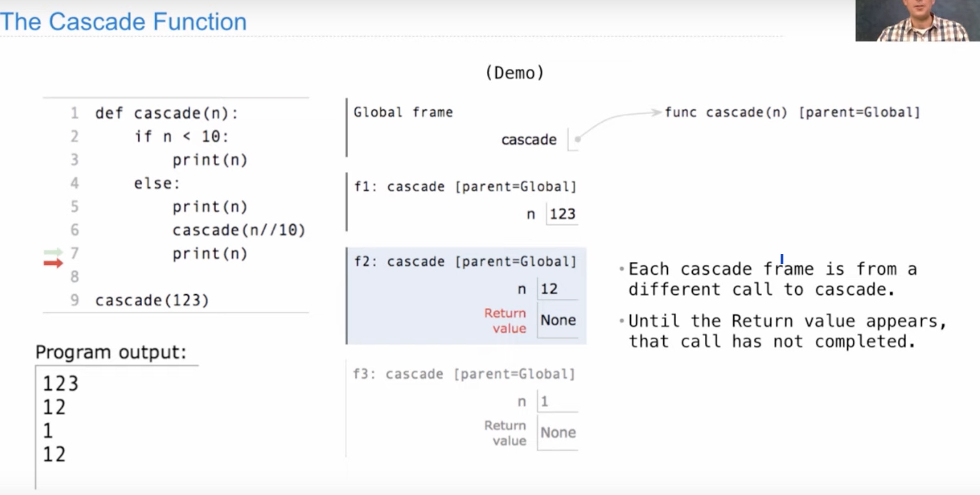980x495 pixels.
Task: Click the output line '1'
Action: [x=48, y=431]
